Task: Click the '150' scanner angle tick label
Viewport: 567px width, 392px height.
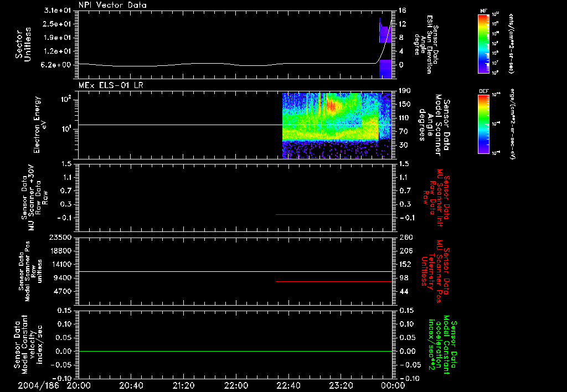Action: click(405, 104)
